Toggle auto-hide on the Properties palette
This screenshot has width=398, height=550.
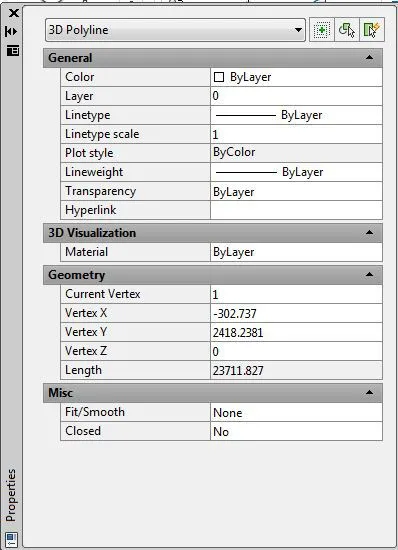(x=11, y=32)
